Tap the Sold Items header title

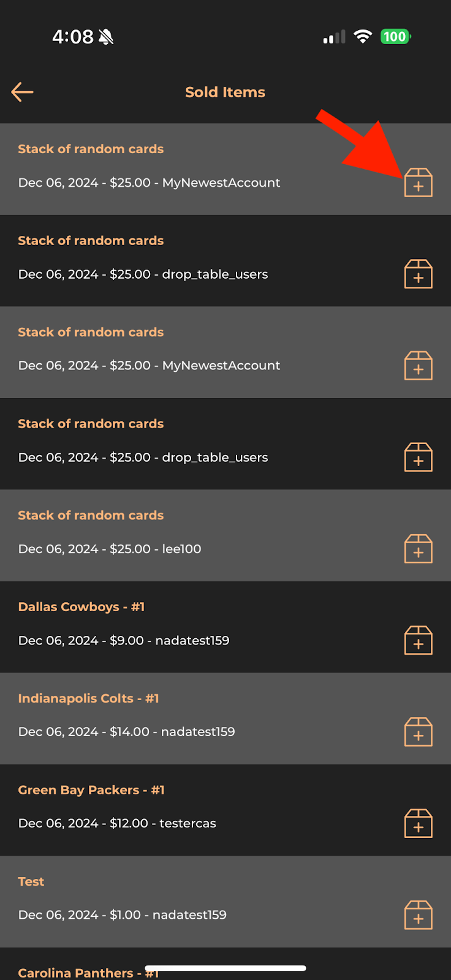[225, 92]
